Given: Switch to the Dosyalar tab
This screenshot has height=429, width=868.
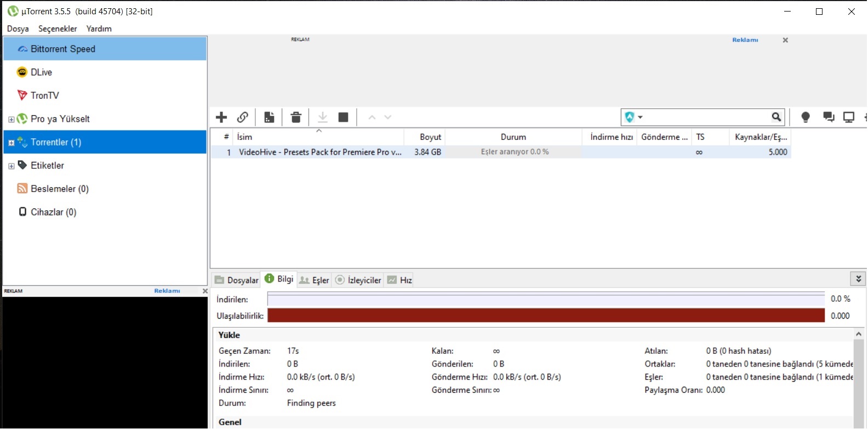Looking at the screenshot, I should tap(237, 280).
